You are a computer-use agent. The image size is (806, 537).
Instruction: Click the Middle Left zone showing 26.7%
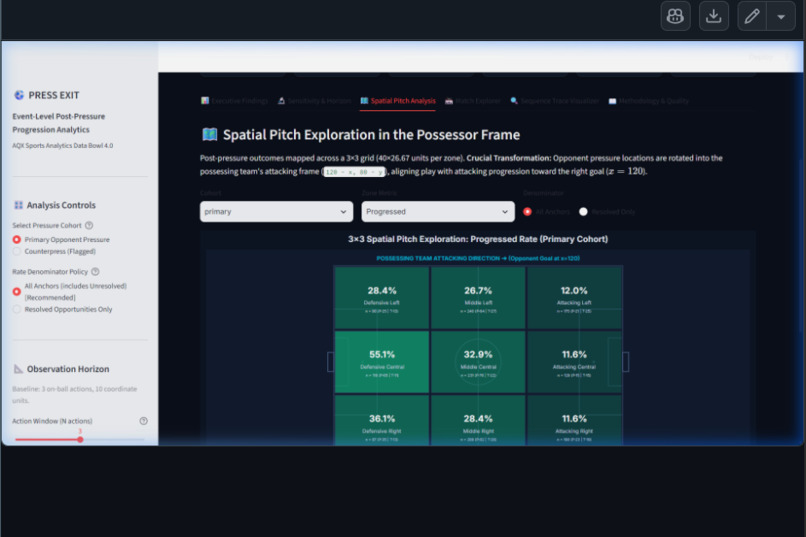pyautogui.click(x=478, y=298)
